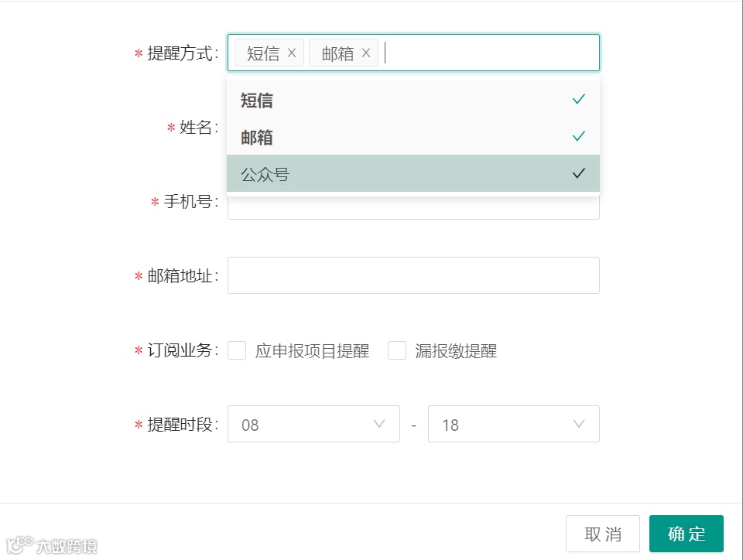Tick the 漏报缴提醒 checkbox
This screenshot has width=743, height=560.
(x=397, y=351)
